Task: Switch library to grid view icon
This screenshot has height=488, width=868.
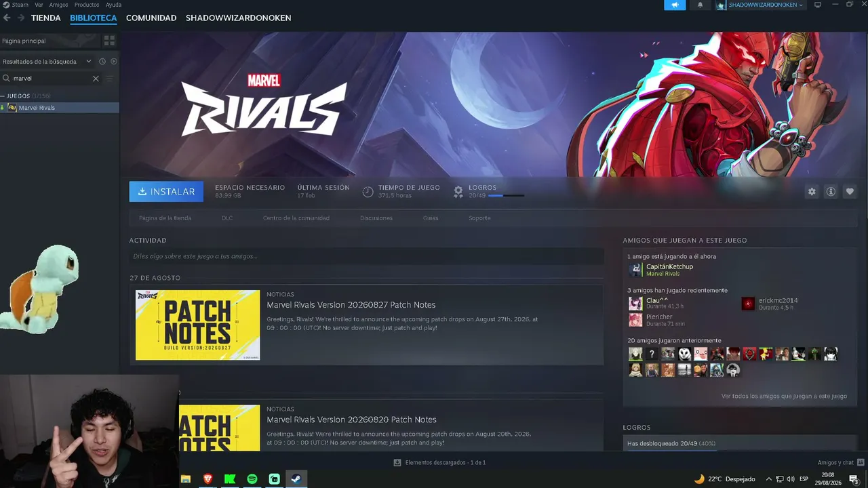Action: [x=109, y=41]
